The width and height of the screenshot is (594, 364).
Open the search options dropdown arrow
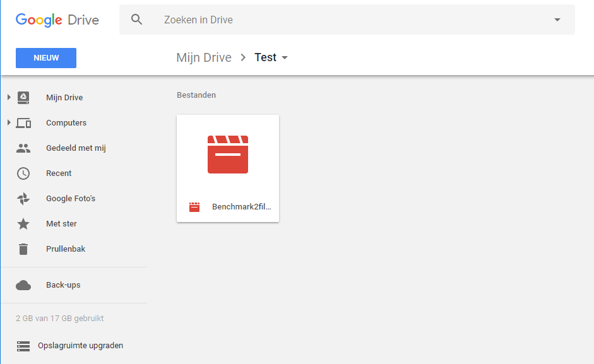(557, 20)
